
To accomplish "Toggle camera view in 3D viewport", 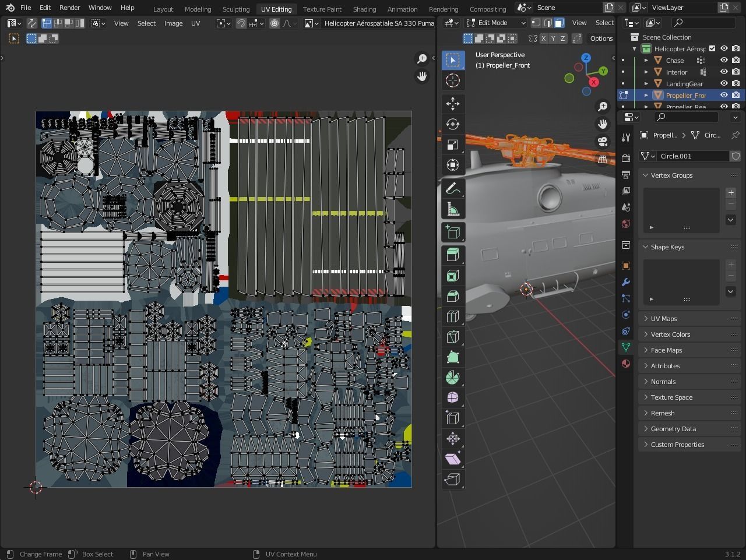I will pyautogui.click(x=603, y=142).
